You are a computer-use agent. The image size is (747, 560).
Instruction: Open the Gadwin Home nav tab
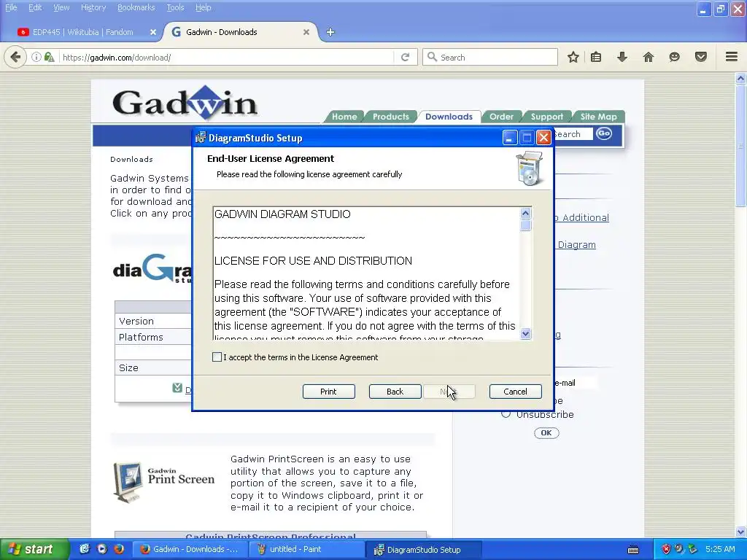pos(344,116)
